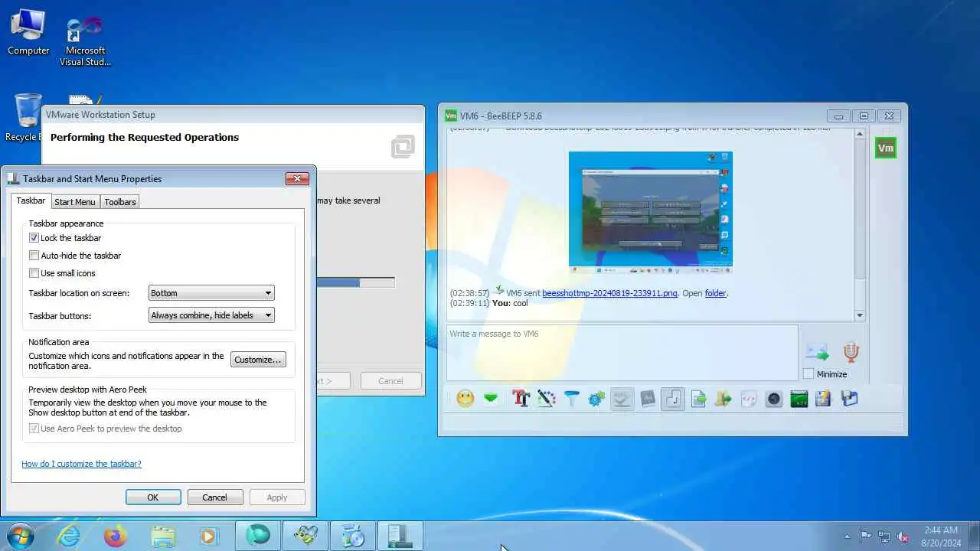This screenshot has height=551, width=980.
Task: Uncheck Lock the taskbar
Action: click(34, 238)
